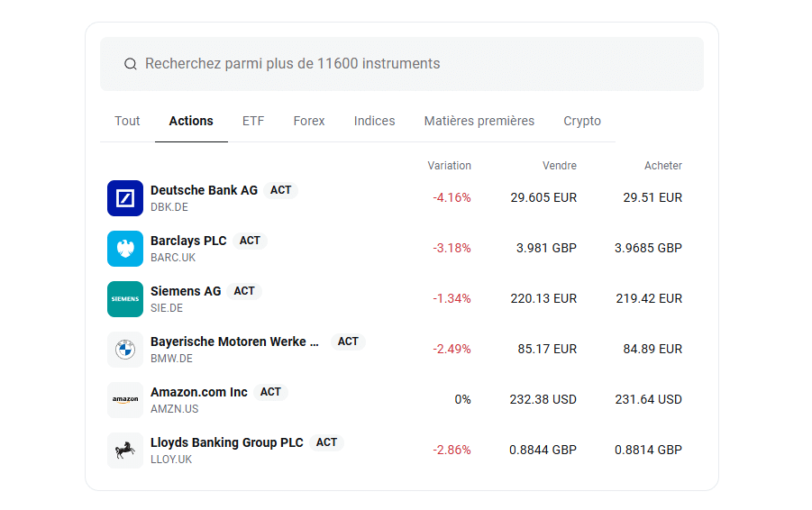This screenshot has width=812, height=510.
Task: Select the Actions tab
Action: pyautogui.click(x=191, y=121)
